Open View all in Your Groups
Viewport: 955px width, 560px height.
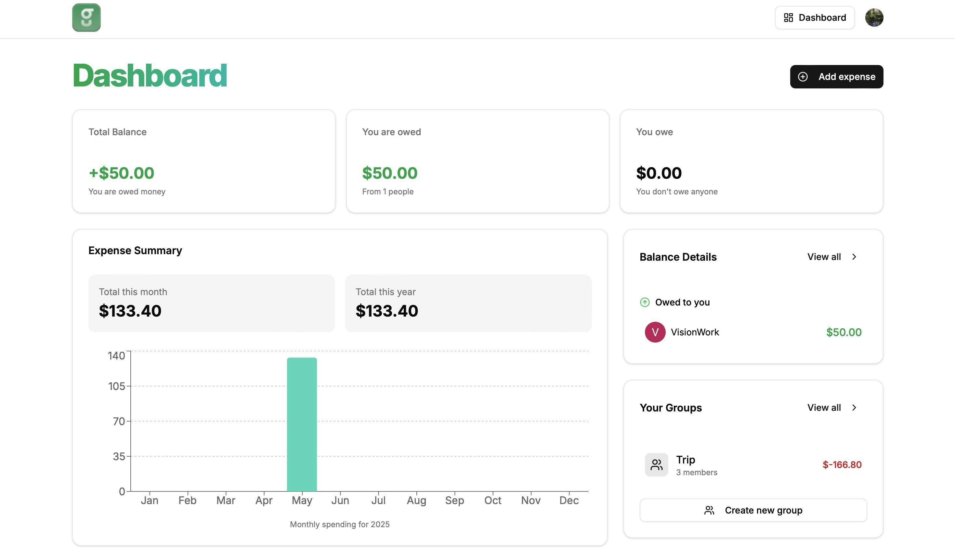[824, 408]
